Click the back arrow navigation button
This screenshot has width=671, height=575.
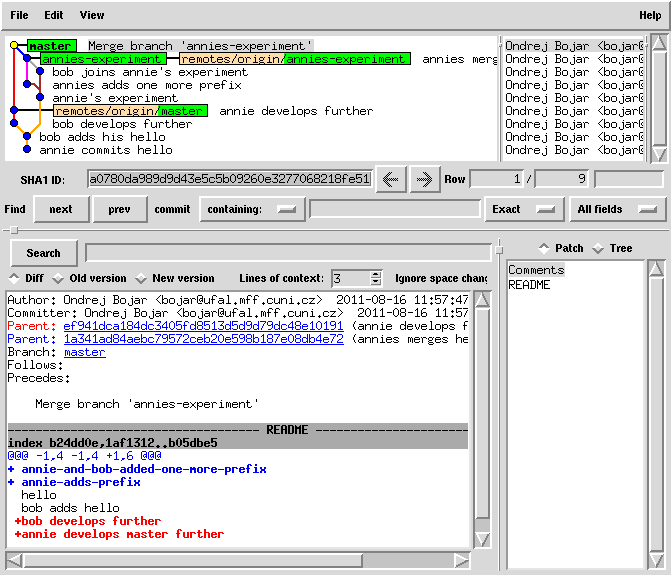pyautogui.click(x=390, y=179)
